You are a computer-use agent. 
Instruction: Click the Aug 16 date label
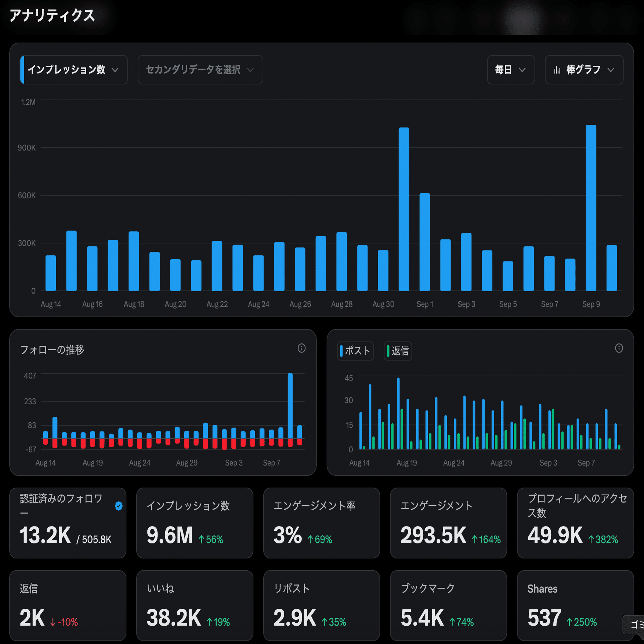(93, 304)
